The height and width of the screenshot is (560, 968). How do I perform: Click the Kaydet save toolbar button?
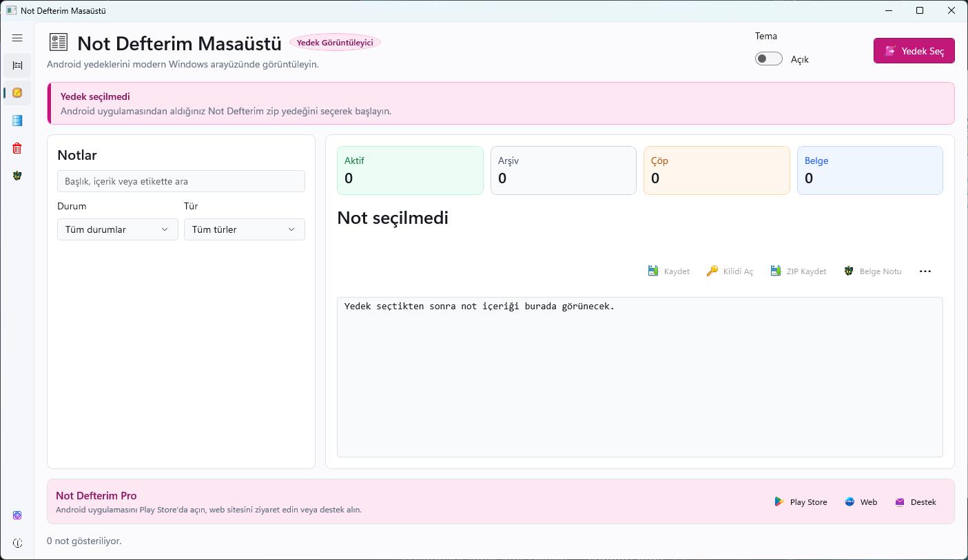(668, 271)
